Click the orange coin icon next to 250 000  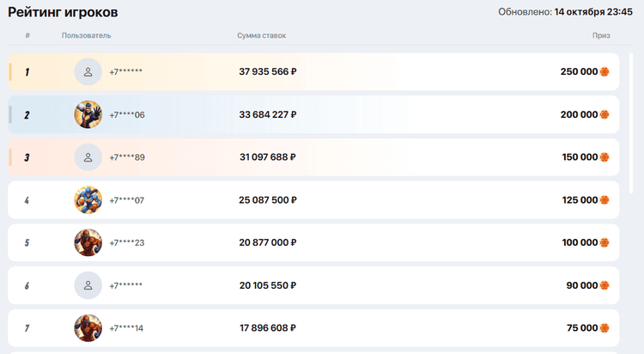pyautogui.click(x=605, y=72)
